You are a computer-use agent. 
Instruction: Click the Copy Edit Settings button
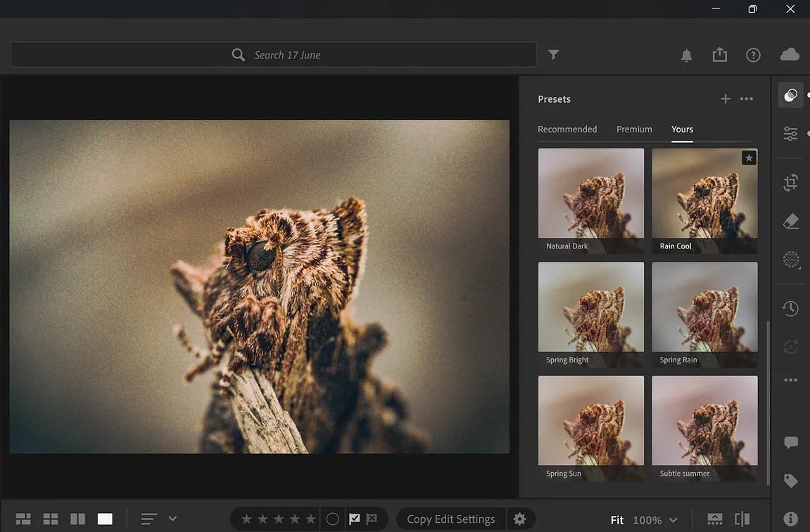(x=450, y=519)
